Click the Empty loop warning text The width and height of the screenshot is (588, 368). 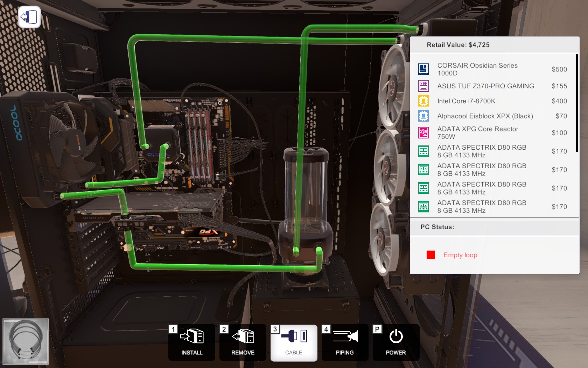[x=460, y=255]
